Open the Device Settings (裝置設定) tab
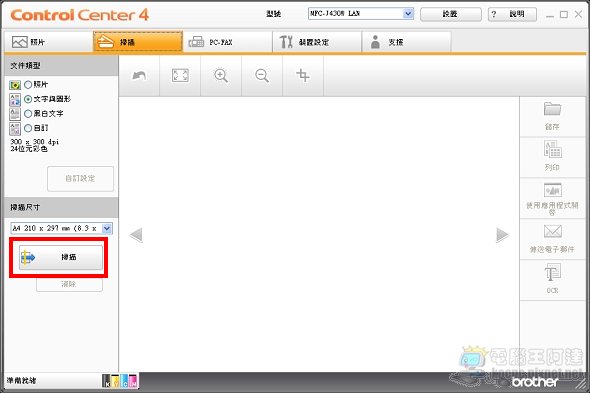This screenshot has height=393, width=590. tap(317, 42)
